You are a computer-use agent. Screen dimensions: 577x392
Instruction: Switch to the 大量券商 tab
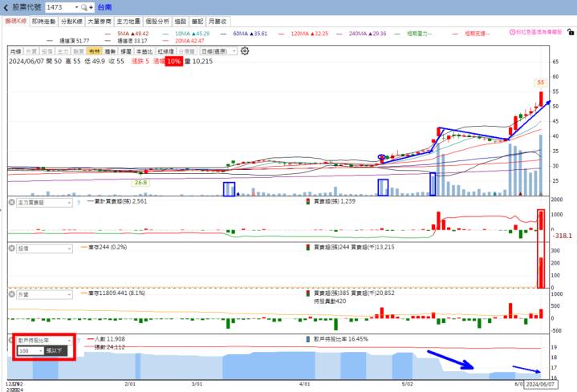100,22
